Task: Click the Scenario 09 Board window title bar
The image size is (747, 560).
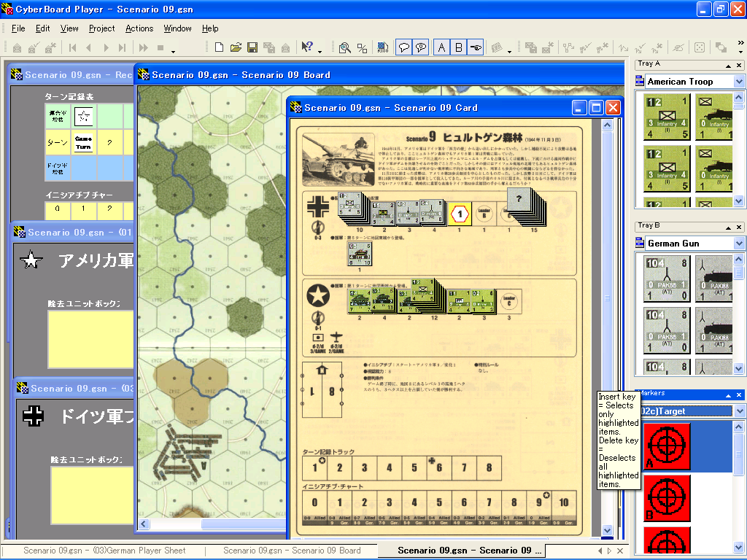Action: [x=379, y=75]
